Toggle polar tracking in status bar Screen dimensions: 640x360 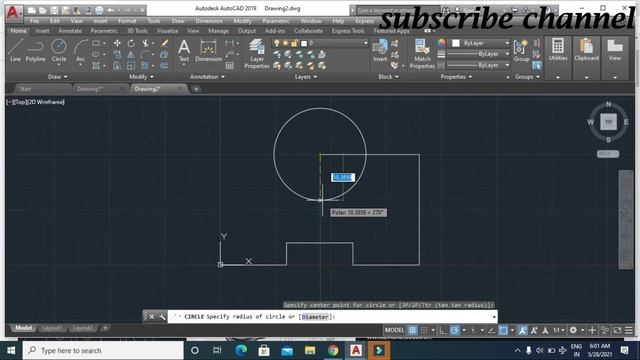(x=454, y=330)
